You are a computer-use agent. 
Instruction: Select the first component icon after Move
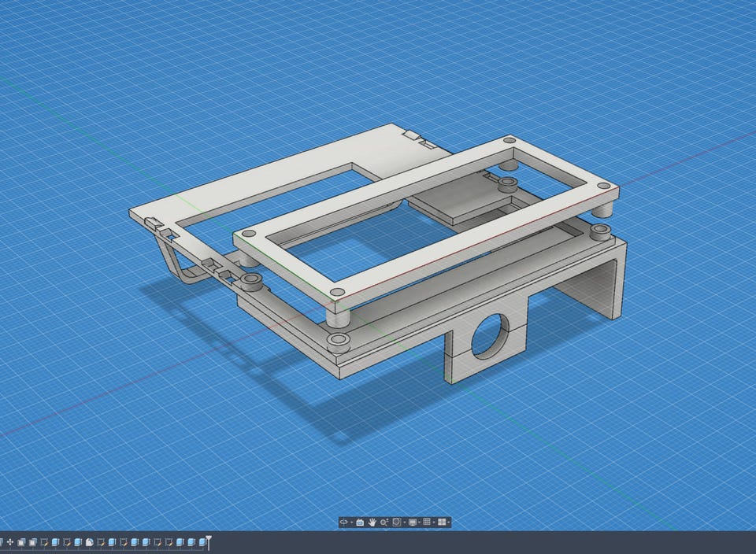(21, 542)
